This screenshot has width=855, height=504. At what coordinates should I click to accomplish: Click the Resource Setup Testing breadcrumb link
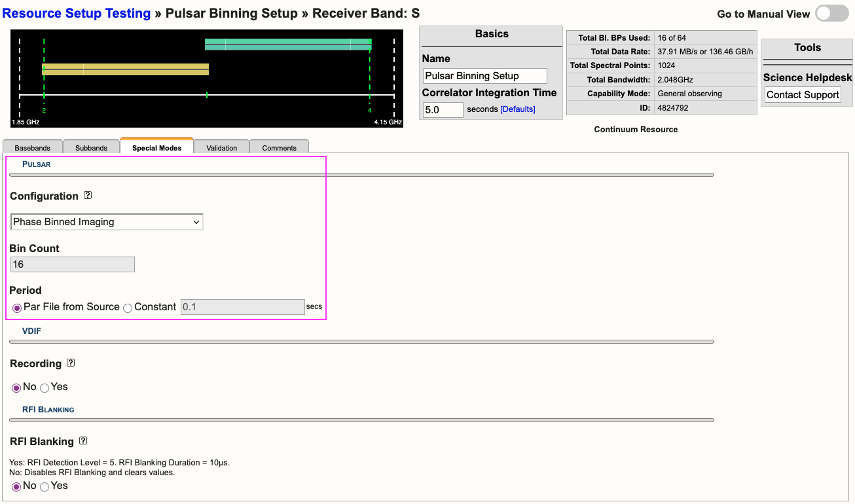click(x=76, y=13)
